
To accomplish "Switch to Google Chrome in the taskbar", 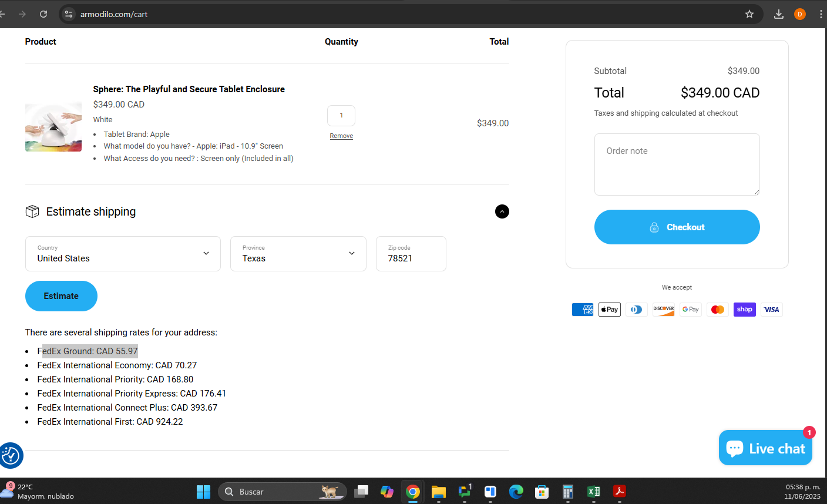I will pos(413,492).
